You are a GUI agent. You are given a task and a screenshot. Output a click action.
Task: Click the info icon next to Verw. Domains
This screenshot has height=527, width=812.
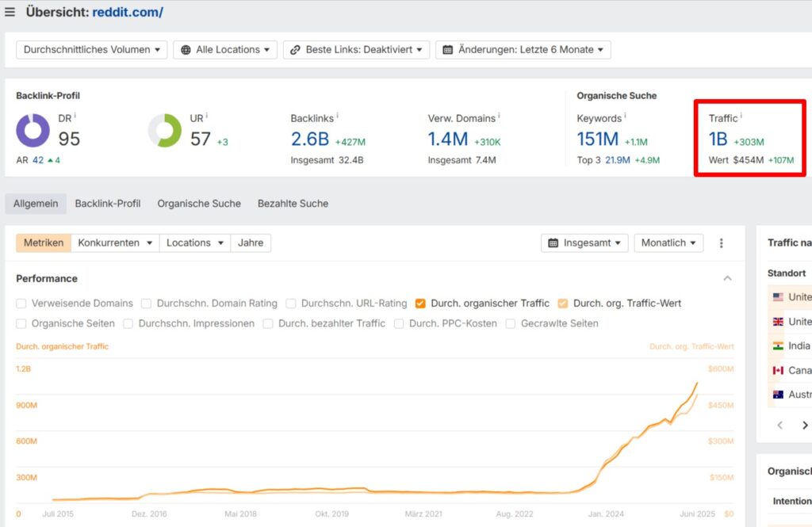pyautogui.click(x=500, y=116)
